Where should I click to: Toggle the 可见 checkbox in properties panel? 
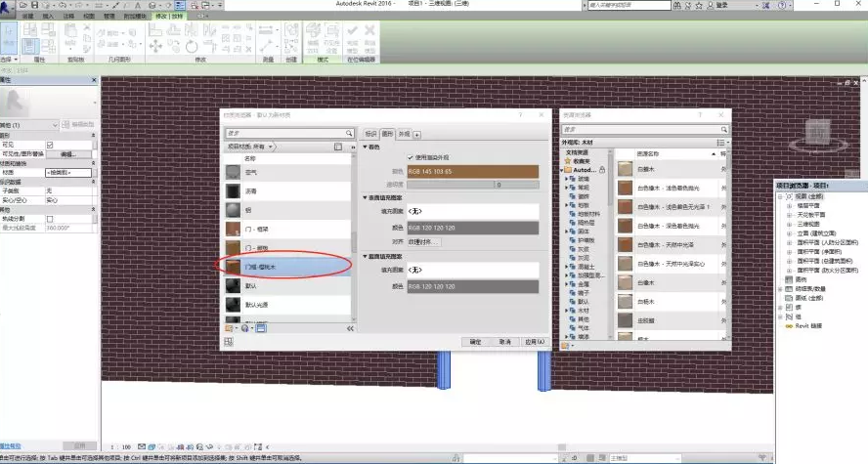coord(51,145)
